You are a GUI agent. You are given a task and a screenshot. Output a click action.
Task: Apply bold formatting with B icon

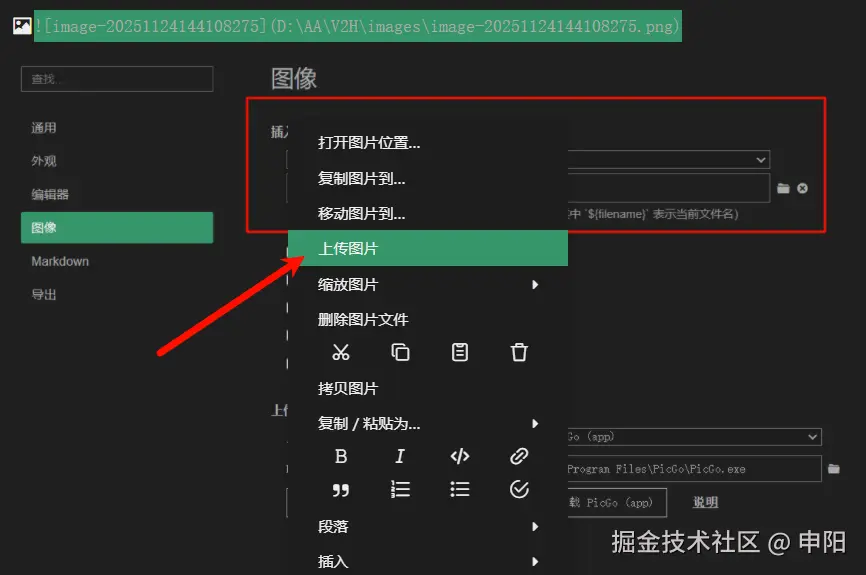[x=341, y=456]
